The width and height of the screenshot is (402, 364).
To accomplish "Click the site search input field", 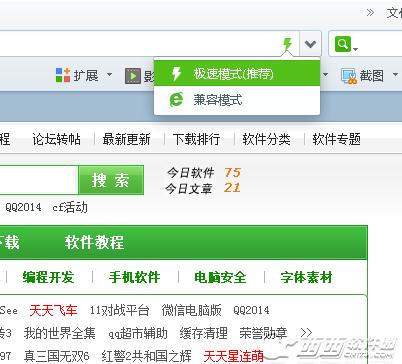I will click(x=39, y=180).
